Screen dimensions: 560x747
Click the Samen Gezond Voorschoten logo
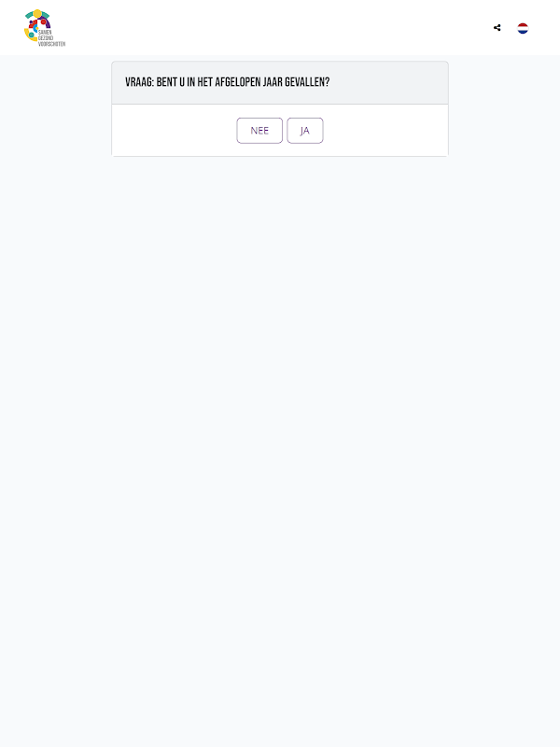45,28
